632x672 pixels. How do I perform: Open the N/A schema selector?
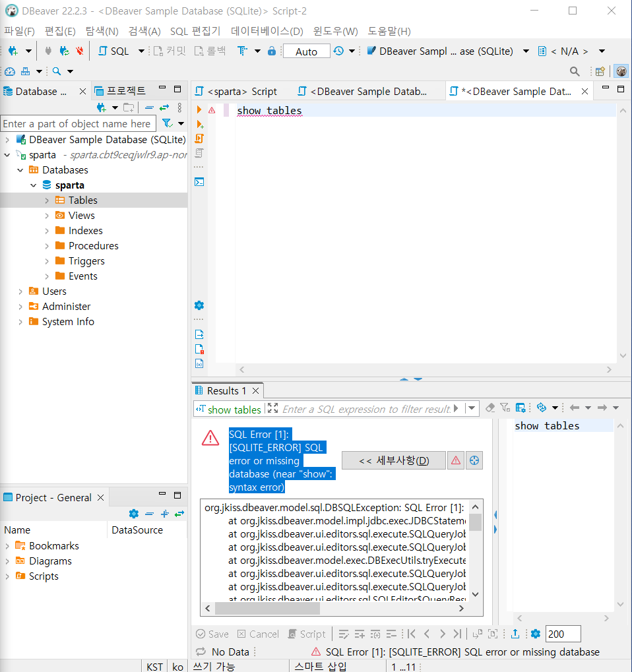[x=570, y=51]
